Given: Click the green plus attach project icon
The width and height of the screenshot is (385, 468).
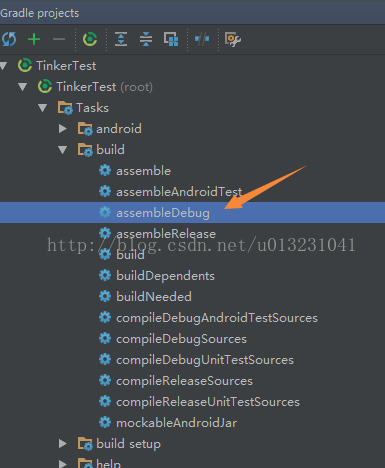Looking at the screenshot, I should pyautogui.click(x=34, y=39).
